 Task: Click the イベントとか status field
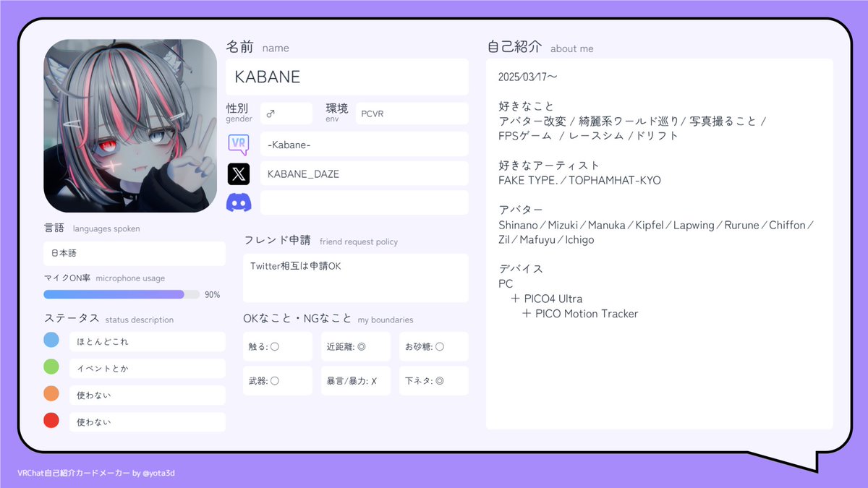pyautogui.click(x=148, y=369)
